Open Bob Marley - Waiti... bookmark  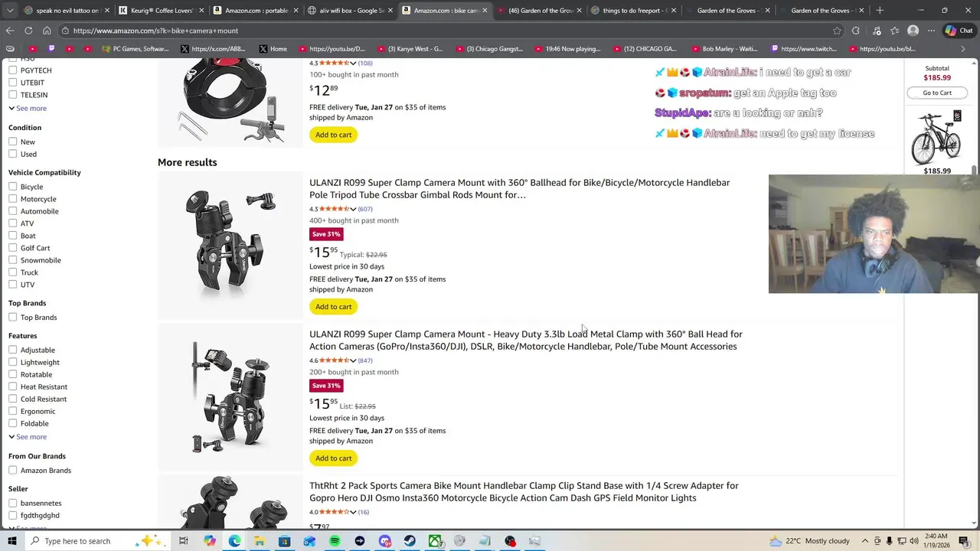[x=724, y=49]
